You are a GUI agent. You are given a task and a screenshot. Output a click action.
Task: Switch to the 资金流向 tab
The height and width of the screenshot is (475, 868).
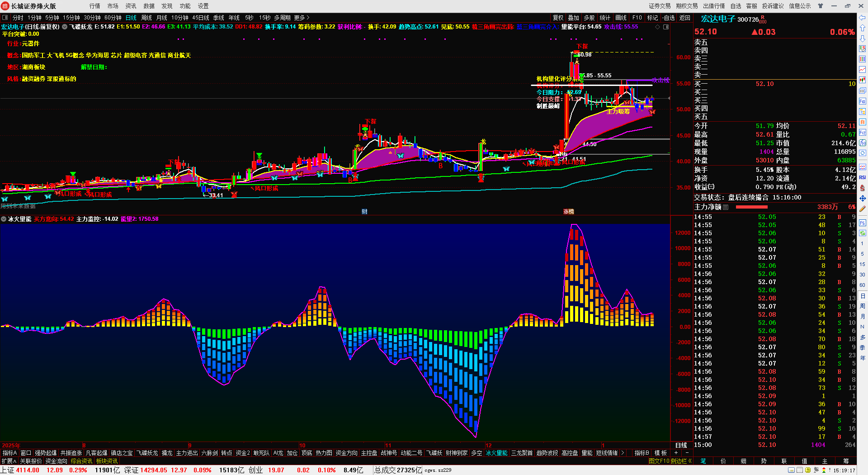tap(56, 461)
